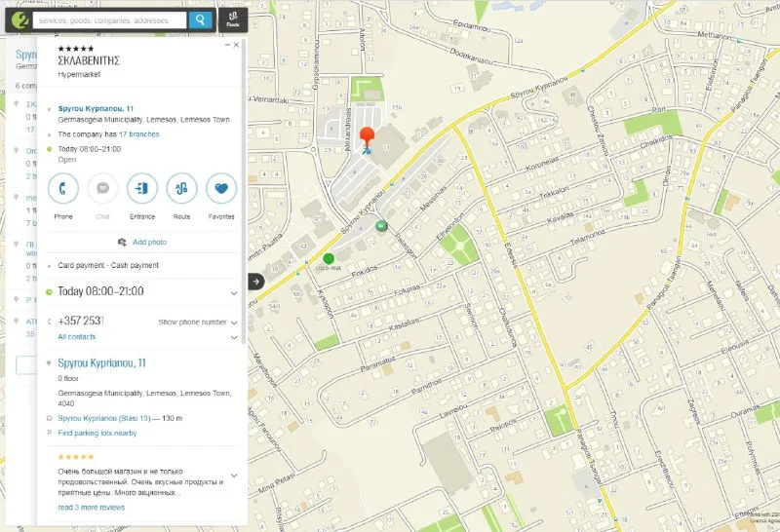Click the Phone icon button
Screen dimensions: 780x532
tap(63, 187)
